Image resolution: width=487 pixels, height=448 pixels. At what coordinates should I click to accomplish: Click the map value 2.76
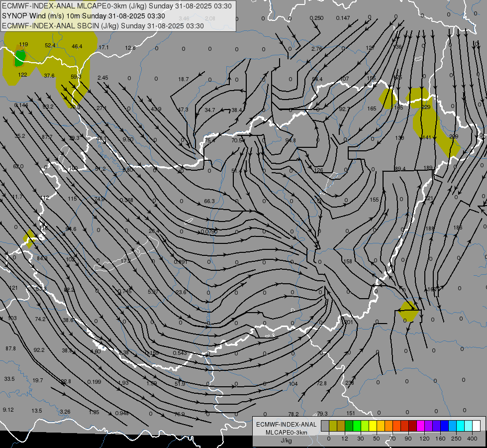click(317, 49)
